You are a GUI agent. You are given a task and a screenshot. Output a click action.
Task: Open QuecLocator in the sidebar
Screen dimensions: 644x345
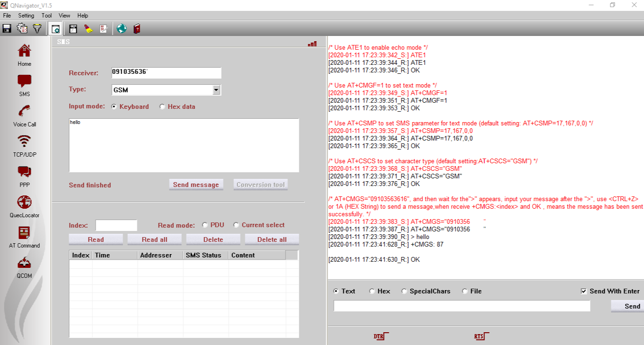pos(24,206)
